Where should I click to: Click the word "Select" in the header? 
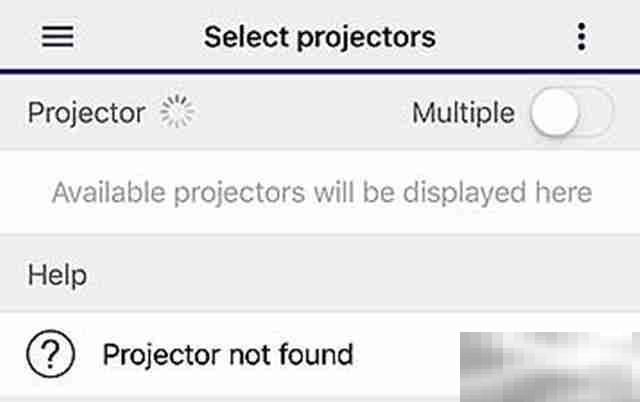pos(243,37)
